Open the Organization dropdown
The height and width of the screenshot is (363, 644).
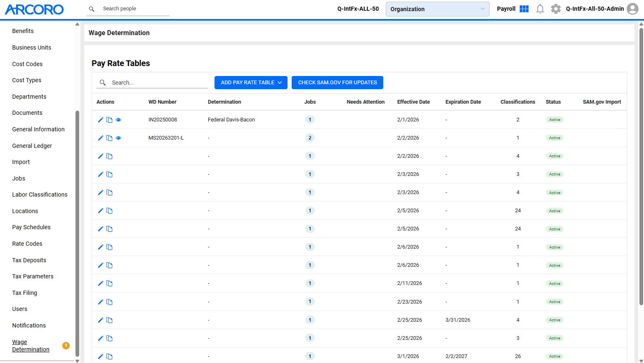tap(437, 9)
